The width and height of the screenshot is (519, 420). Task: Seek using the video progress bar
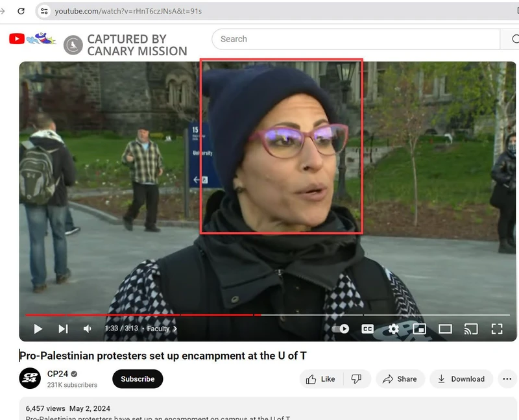tap(259, 316)
